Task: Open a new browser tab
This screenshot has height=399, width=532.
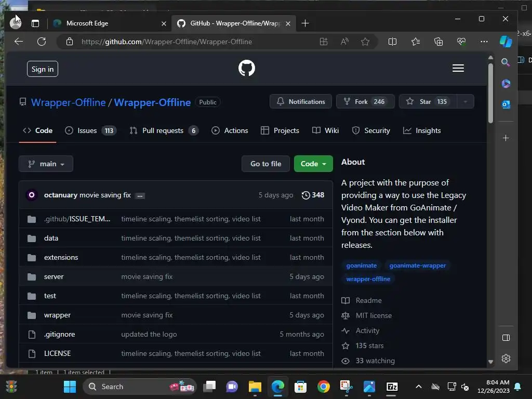Action: pyautogui.click(x=305, y=23)
